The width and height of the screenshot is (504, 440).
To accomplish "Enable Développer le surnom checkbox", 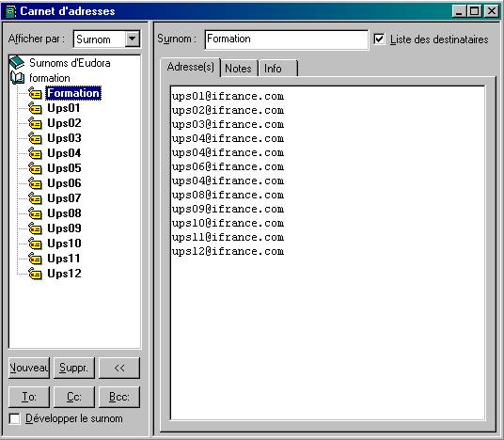I will tap(14, 418).
